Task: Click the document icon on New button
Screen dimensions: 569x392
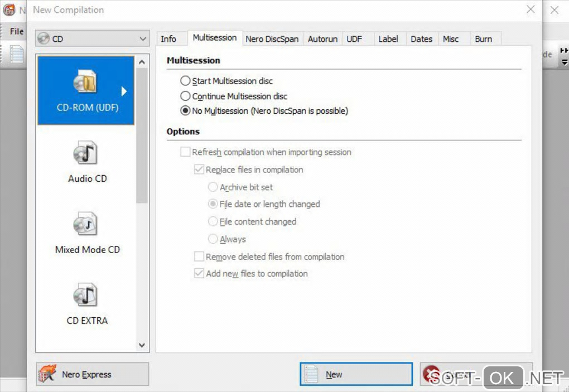Action: coord(311,374)
